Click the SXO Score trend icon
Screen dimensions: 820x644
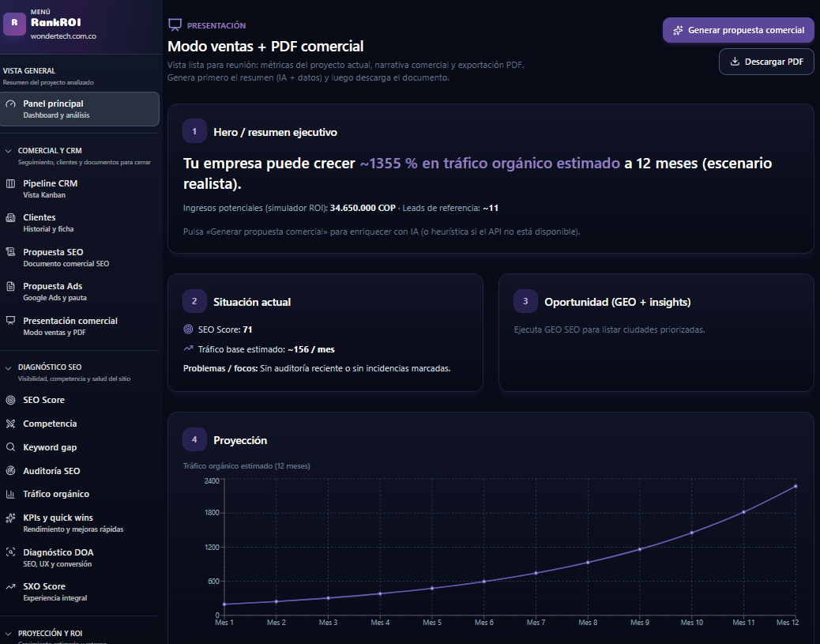(10, 586)
